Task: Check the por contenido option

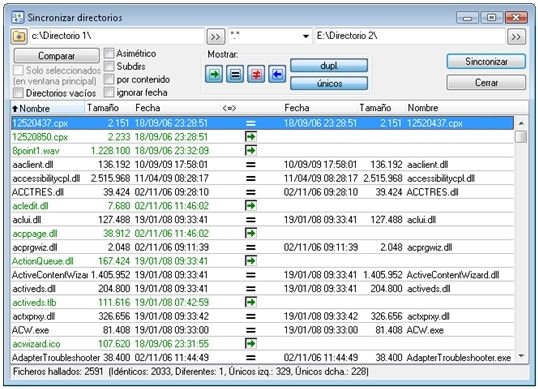Action: pyautogui.click(x=109, y=79)
